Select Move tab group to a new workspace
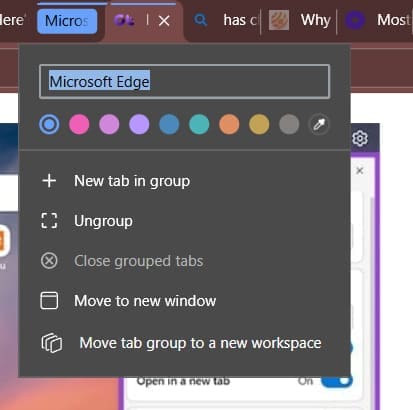 coord(184,343)
